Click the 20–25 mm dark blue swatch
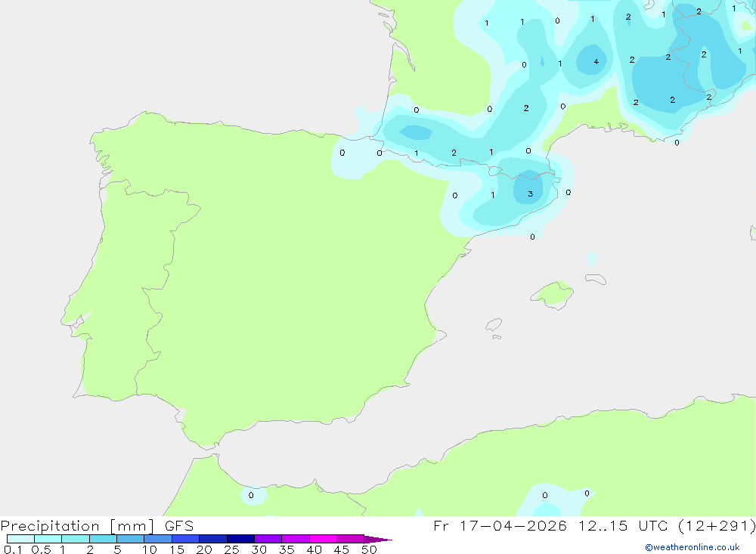The image size is (756, 554). [x=213, y=539]
